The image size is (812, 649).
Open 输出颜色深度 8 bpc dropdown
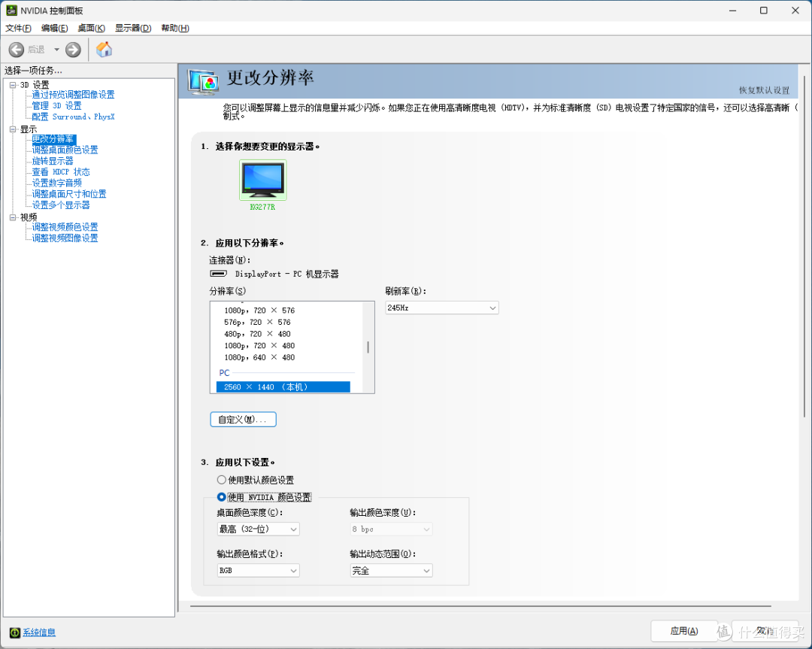pyautogui.click(x=391, y=529)
